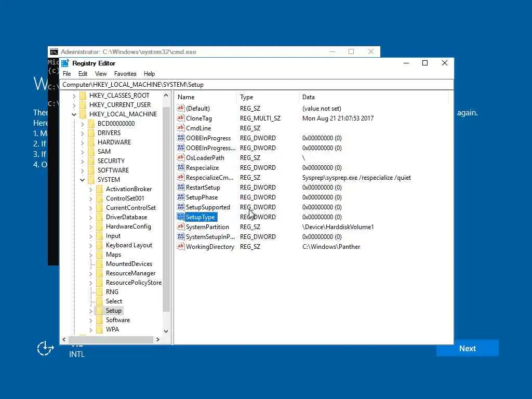Click the HKEY_CURRENT_USER folder icon

click(x=83, y=105)
